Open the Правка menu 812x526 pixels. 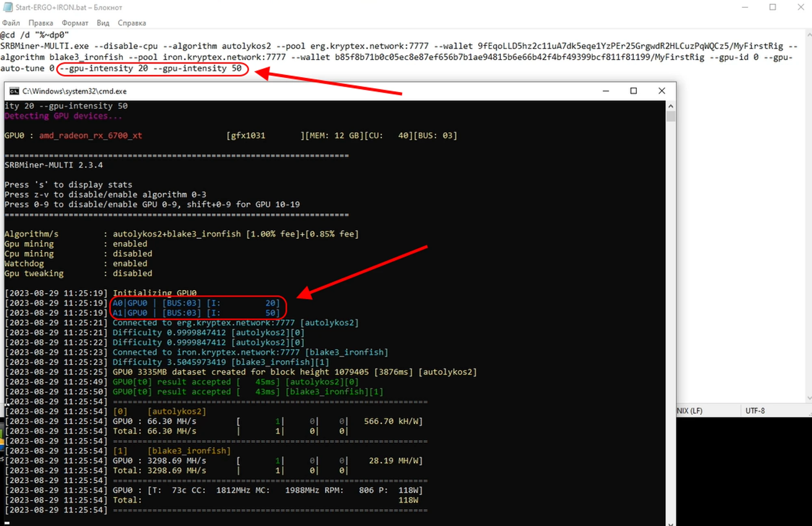coord(41,23)
